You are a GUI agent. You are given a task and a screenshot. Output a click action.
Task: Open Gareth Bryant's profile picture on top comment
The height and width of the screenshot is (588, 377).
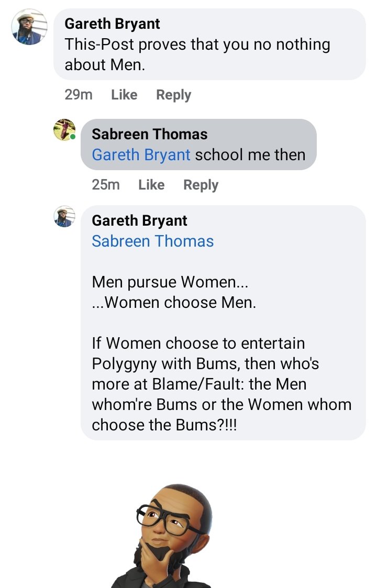click(29, 27)
